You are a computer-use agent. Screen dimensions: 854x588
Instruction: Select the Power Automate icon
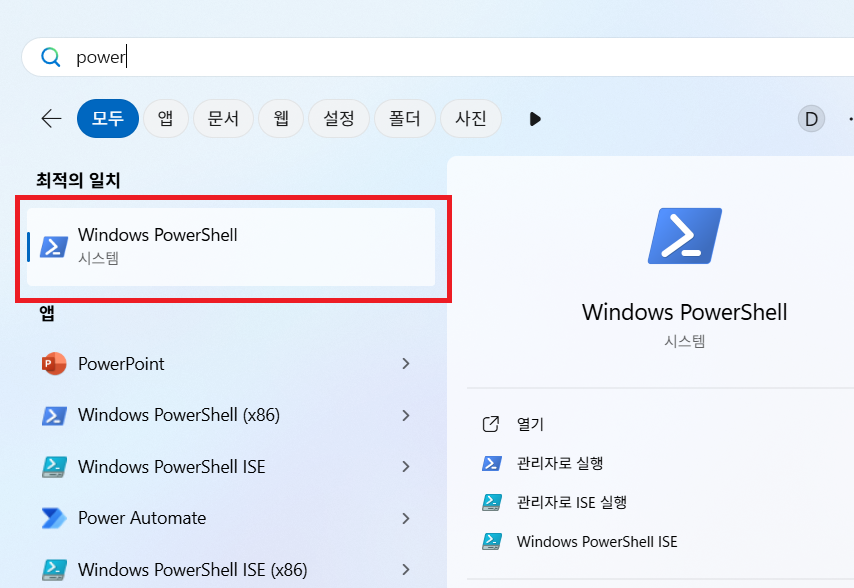[x=54, y=518]
